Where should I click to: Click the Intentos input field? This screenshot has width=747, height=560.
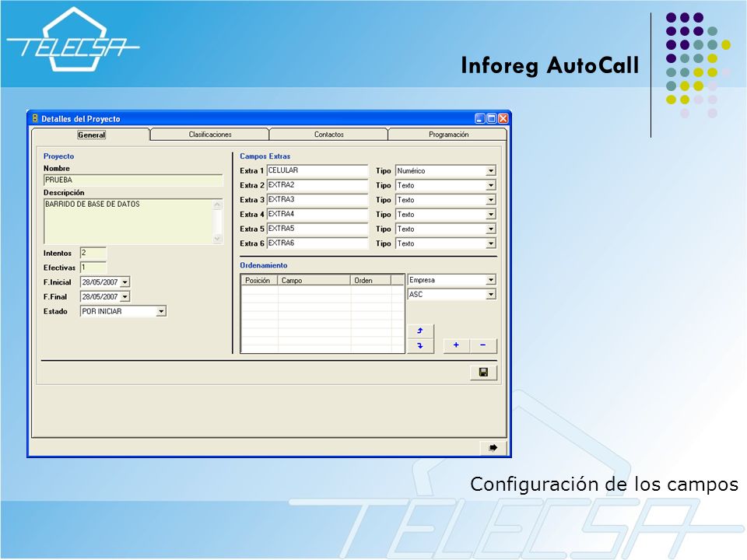93,253
